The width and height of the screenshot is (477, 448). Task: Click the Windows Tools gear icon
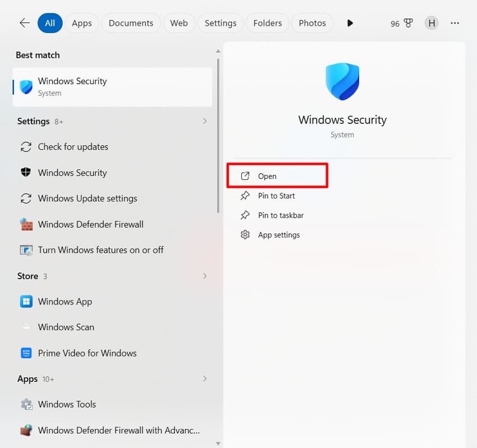click(x=26, y=404)
